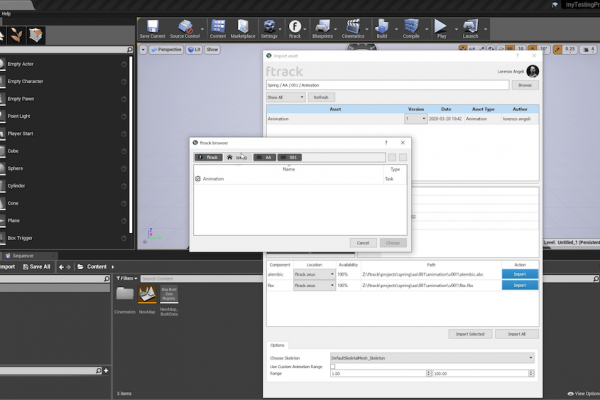Click Import for the fbx component
600x400 pixels.
pos(520,286)
